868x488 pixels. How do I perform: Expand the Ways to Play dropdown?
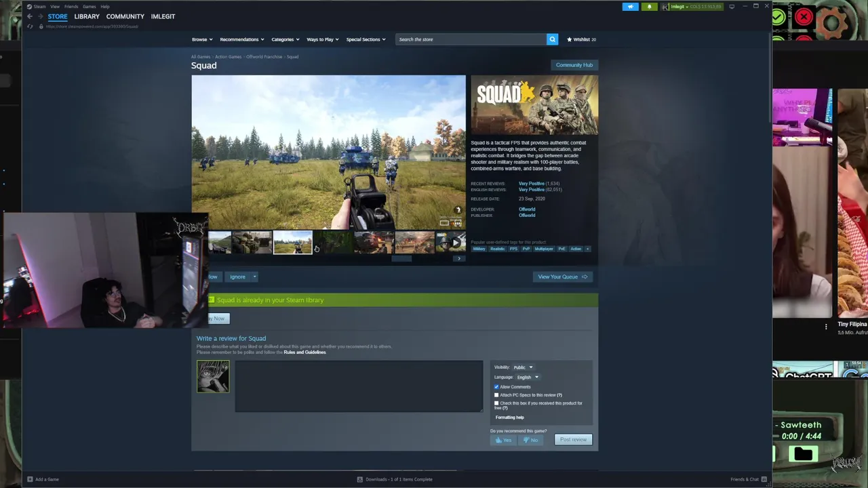coord(323,39)
